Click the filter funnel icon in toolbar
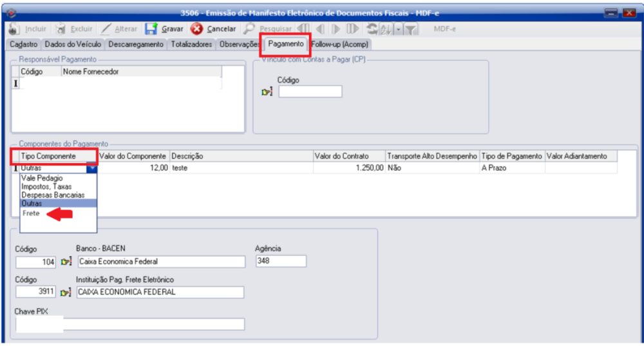This screenshot has width=644, height=346. coord(410,29)
